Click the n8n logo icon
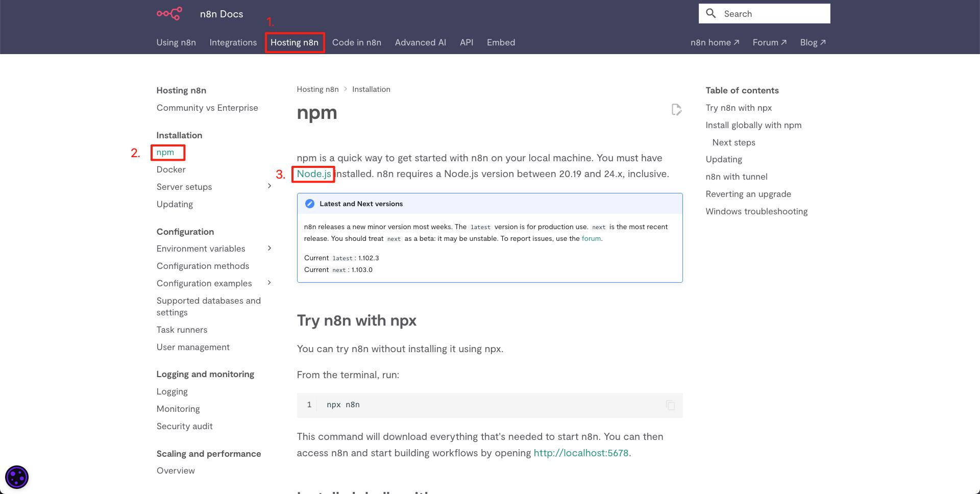980x494 pixels. (x=169, y=14)
